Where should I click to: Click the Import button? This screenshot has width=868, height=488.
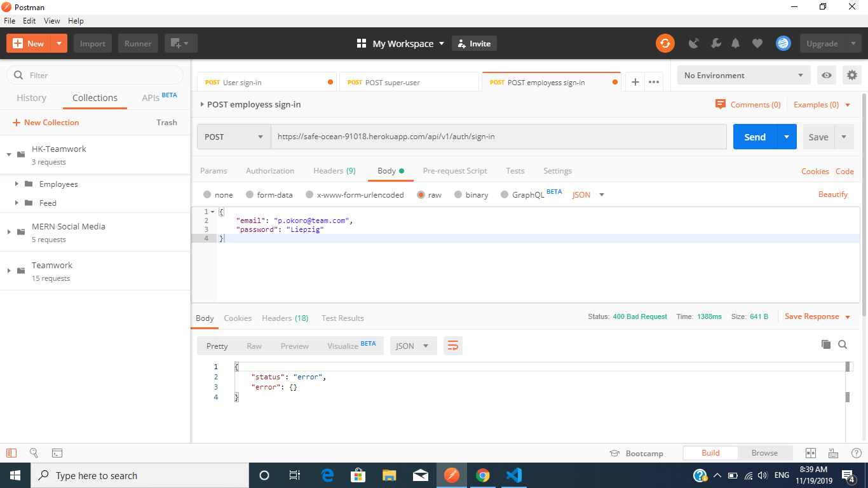tap(93, 43)
